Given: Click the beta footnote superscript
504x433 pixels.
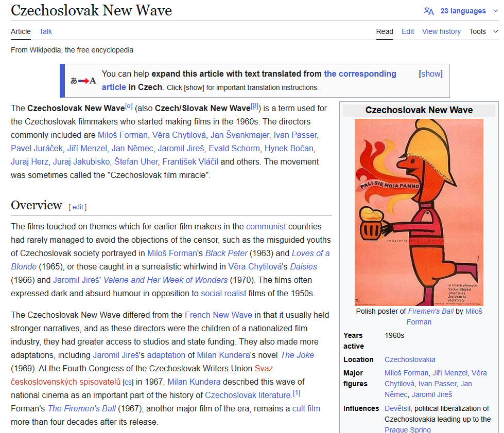Looking at the screenshot, I should point(254,105).
